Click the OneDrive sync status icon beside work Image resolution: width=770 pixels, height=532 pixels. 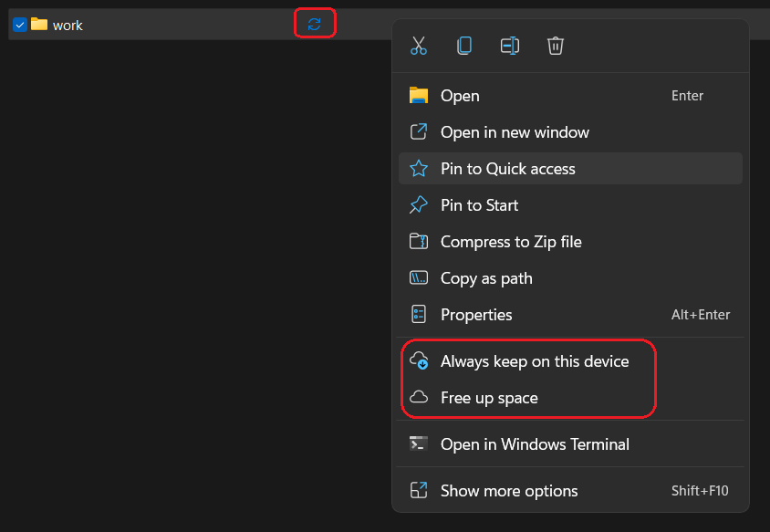(315, 23)
